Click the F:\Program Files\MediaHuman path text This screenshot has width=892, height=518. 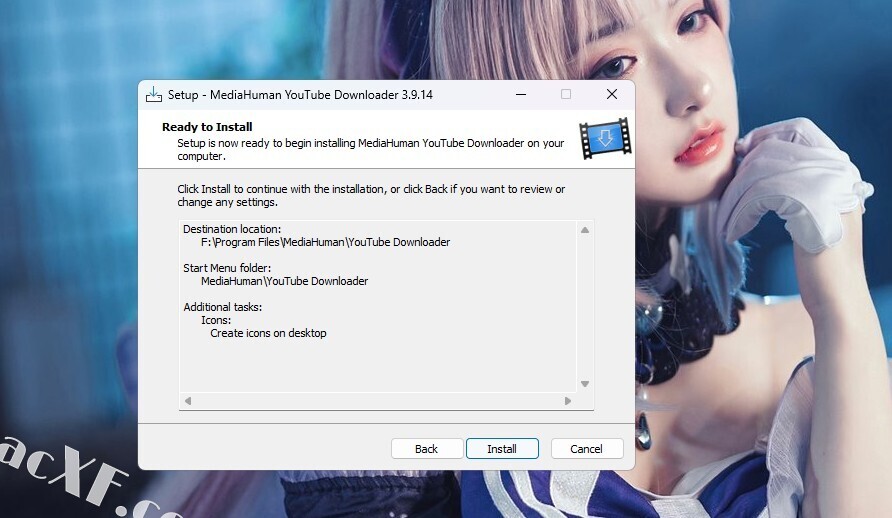tap(325, 242)
